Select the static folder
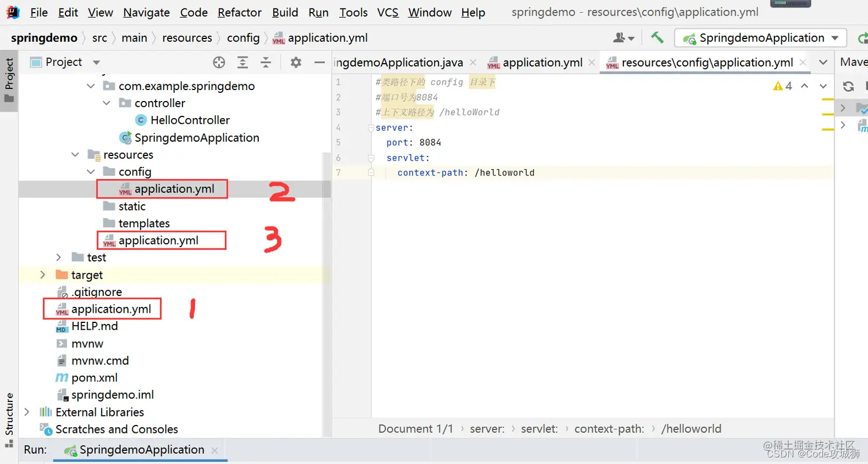This screenshot has height=464, width=868. tap(132, 206)
